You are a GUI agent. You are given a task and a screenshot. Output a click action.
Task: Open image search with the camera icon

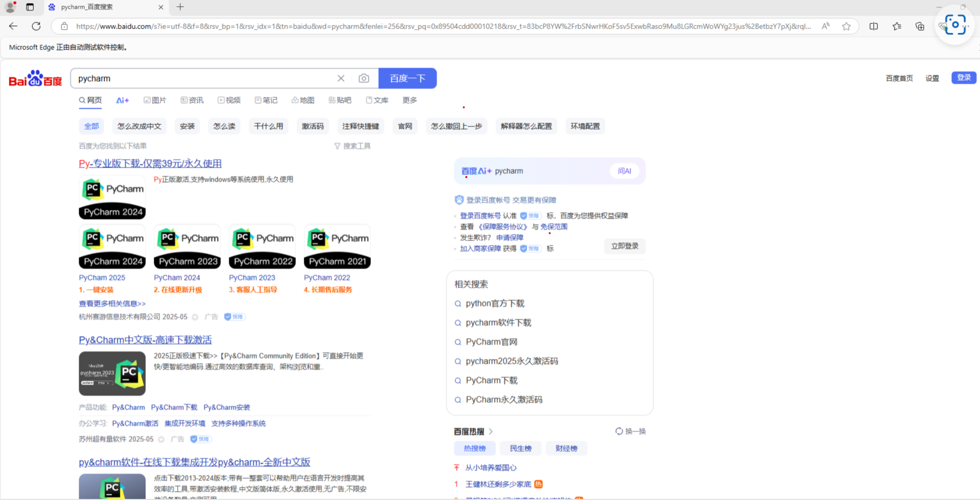[364, 78]
